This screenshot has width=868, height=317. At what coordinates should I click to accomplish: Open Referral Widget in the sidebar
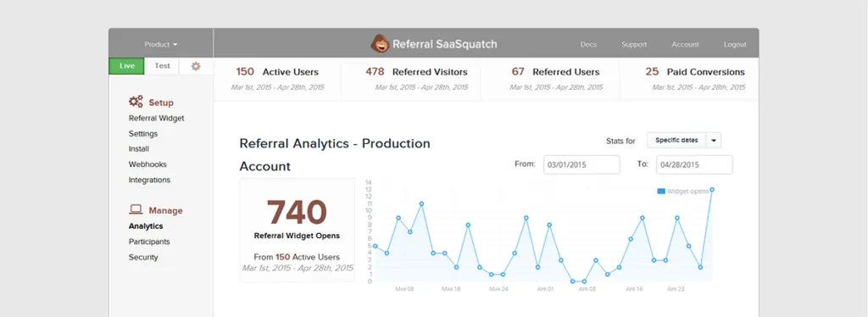point(157,118)
